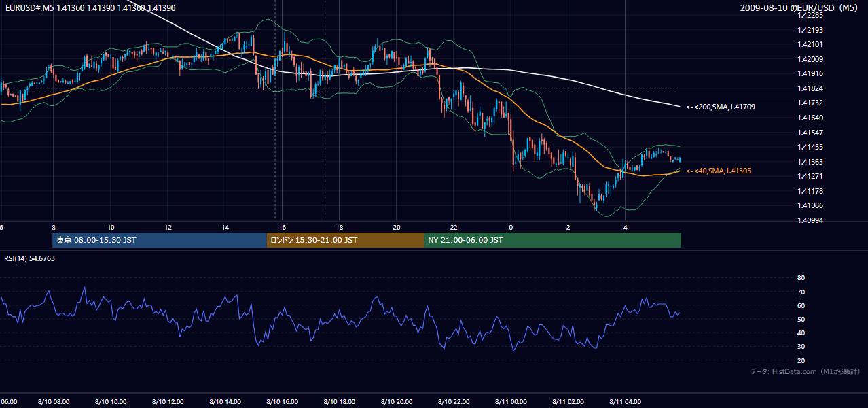Click hour label 0 under the price chart

point(511,228)
